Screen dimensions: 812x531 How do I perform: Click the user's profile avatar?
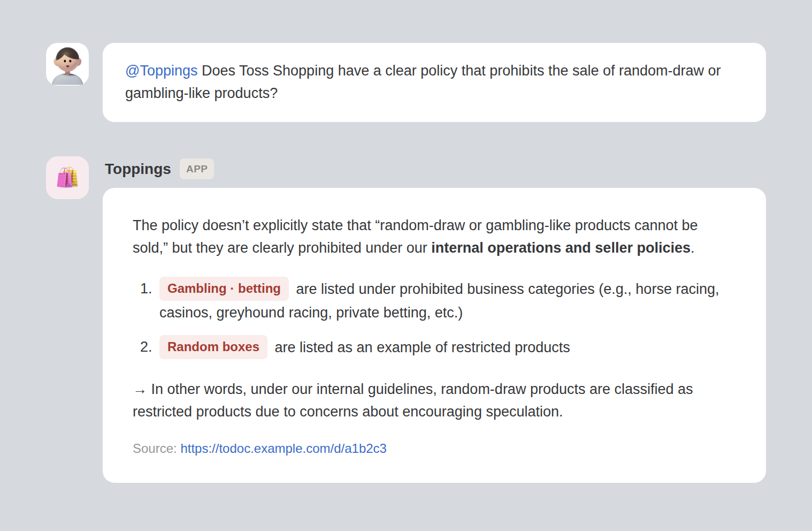(x=67, y=64)
